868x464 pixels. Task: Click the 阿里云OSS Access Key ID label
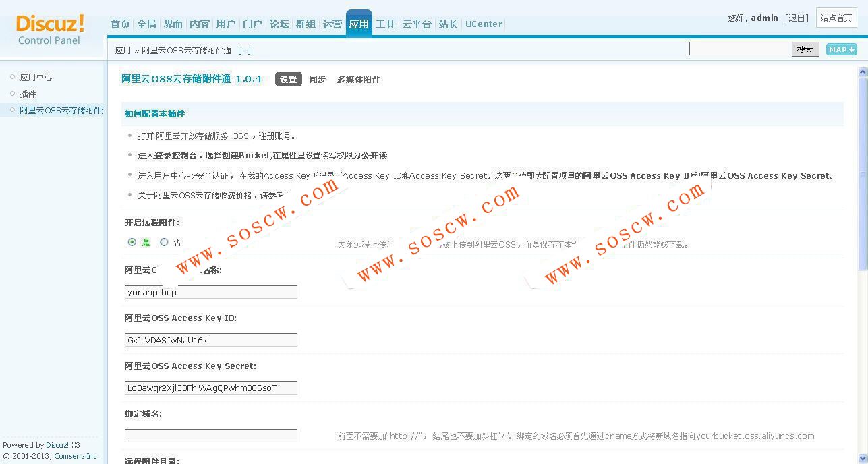(x=180, y=318)
